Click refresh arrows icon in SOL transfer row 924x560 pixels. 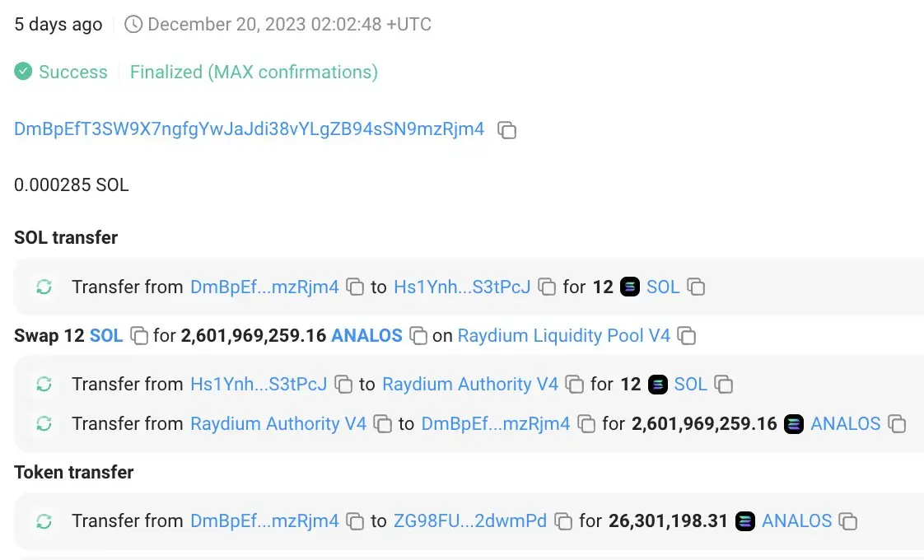point(44,287)
